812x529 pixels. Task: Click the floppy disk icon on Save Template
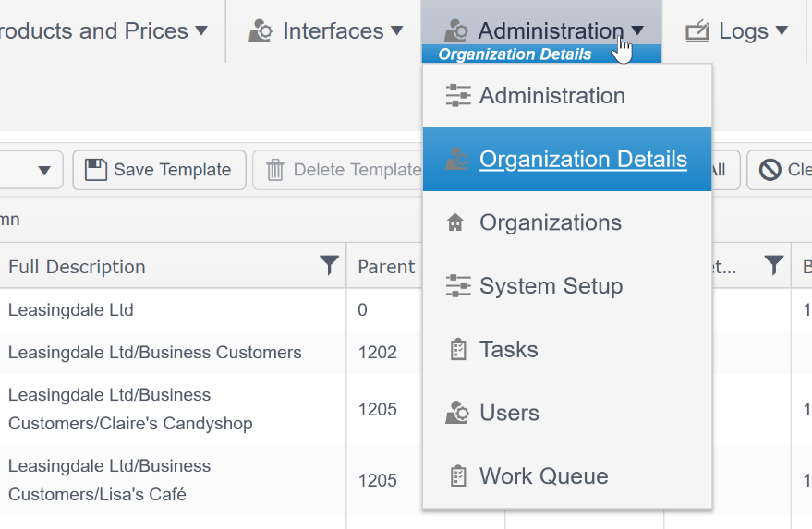[96, 170]
